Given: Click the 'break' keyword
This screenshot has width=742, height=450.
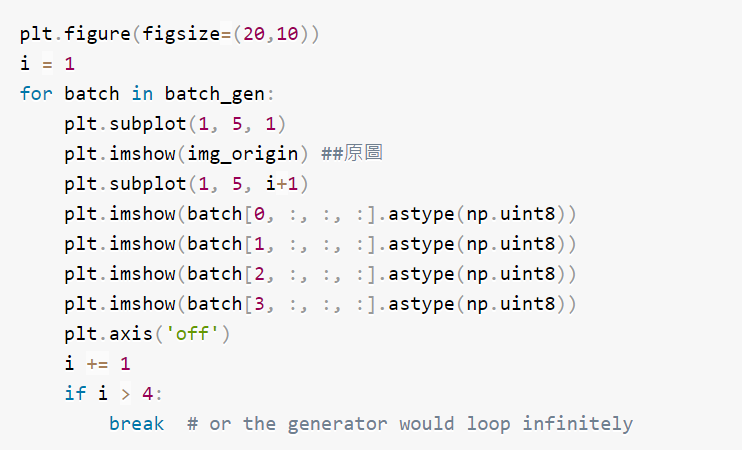Looking at the screenshot, I should [x=136, y=424].
